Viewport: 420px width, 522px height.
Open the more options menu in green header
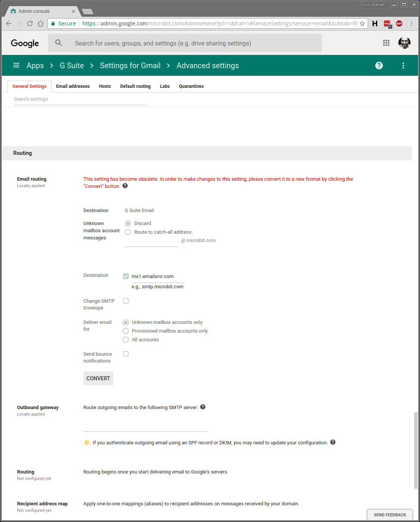403,66
